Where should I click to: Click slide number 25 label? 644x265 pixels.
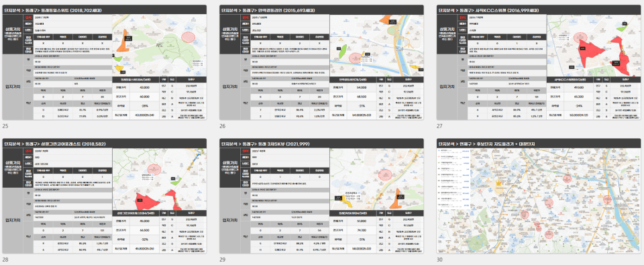[x=5, y=126]
